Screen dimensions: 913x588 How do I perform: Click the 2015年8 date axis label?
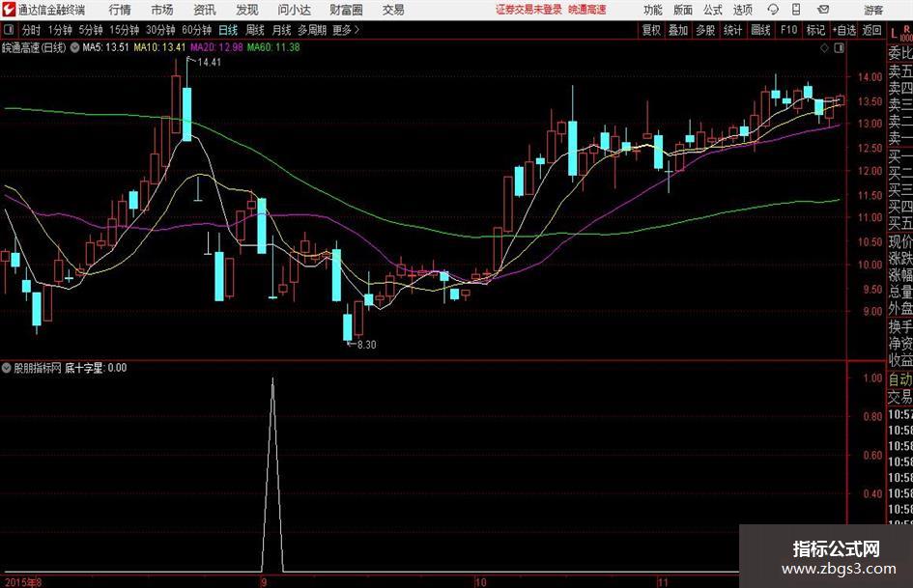[x=22, y=582]
